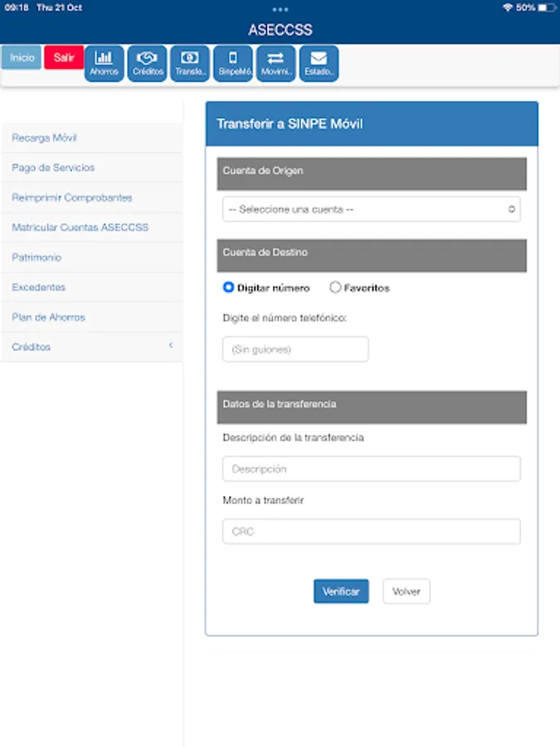Expand the Créditos sidebar chevron
This screenshot has height=747, width=560.
pyautogui.click(x=171, y=345)
